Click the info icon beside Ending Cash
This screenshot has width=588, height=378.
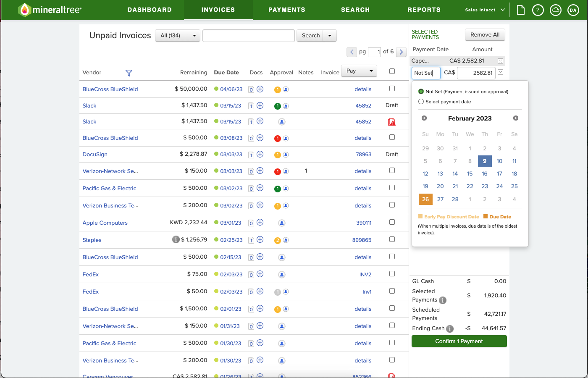[x=450, y=329]
